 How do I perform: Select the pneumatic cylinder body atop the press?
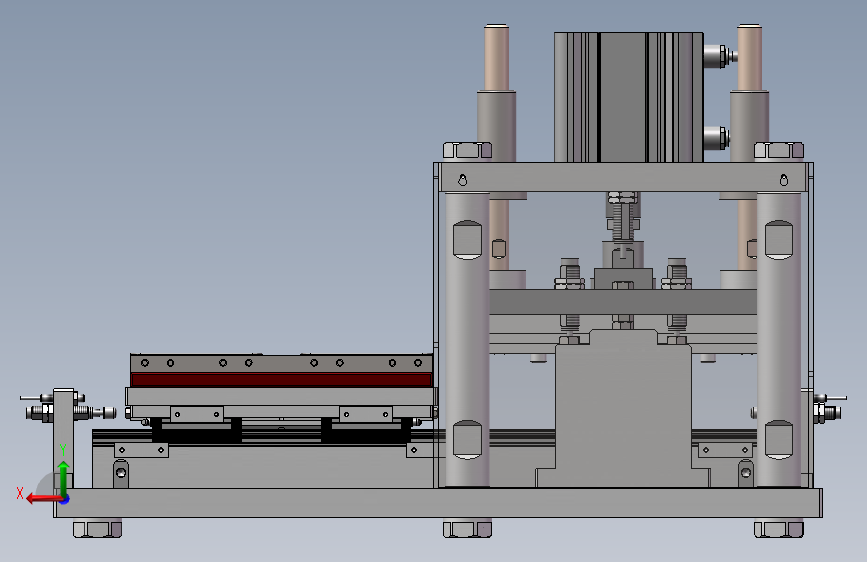coord(629,97)
